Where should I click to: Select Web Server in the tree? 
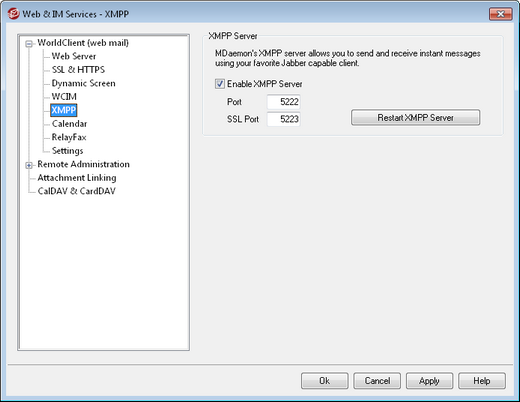coord(74,56)
